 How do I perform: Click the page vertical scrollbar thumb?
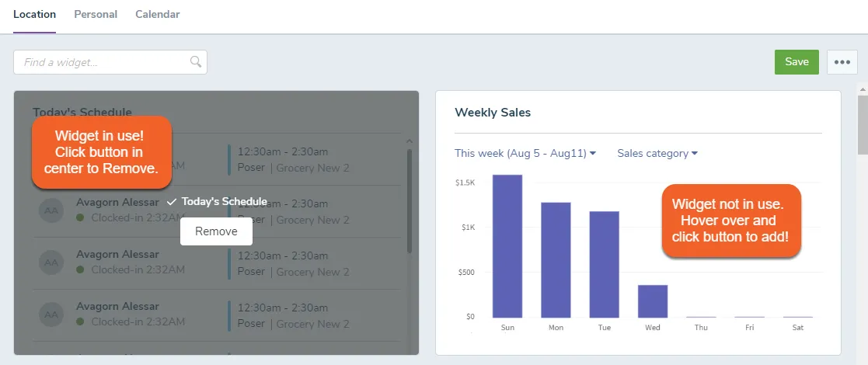pyautogui.click(x=863, y=124)
